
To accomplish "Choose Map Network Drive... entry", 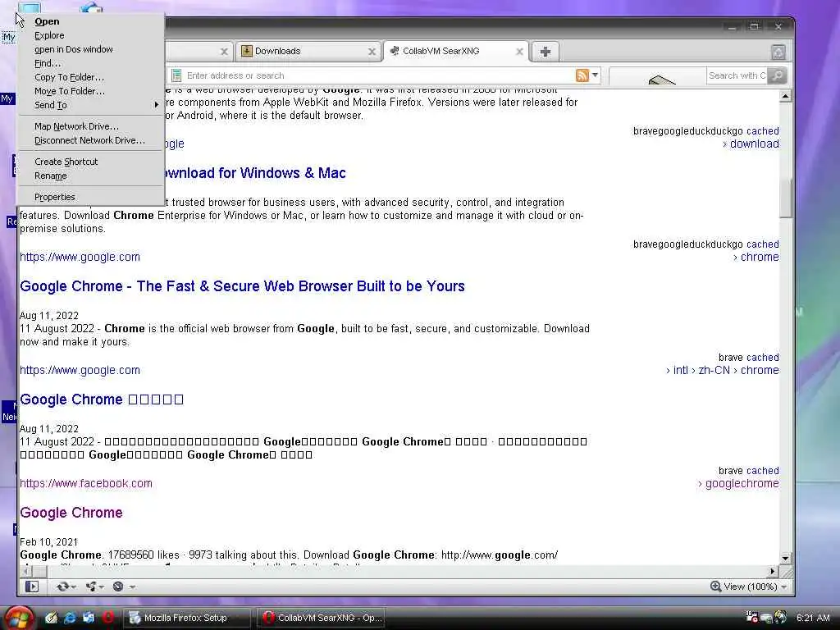I will pyautogui.click(x=91, y=126).
